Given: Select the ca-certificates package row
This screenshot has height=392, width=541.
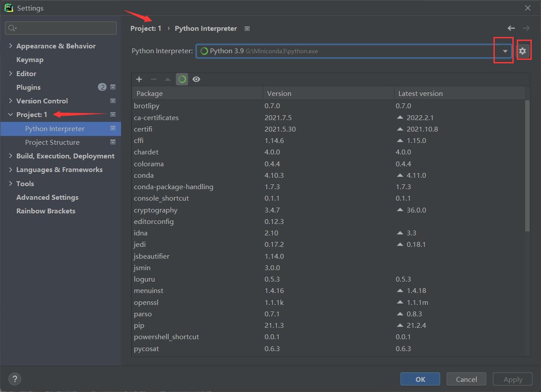Looking at the screenshot, I should coord(328,117).
